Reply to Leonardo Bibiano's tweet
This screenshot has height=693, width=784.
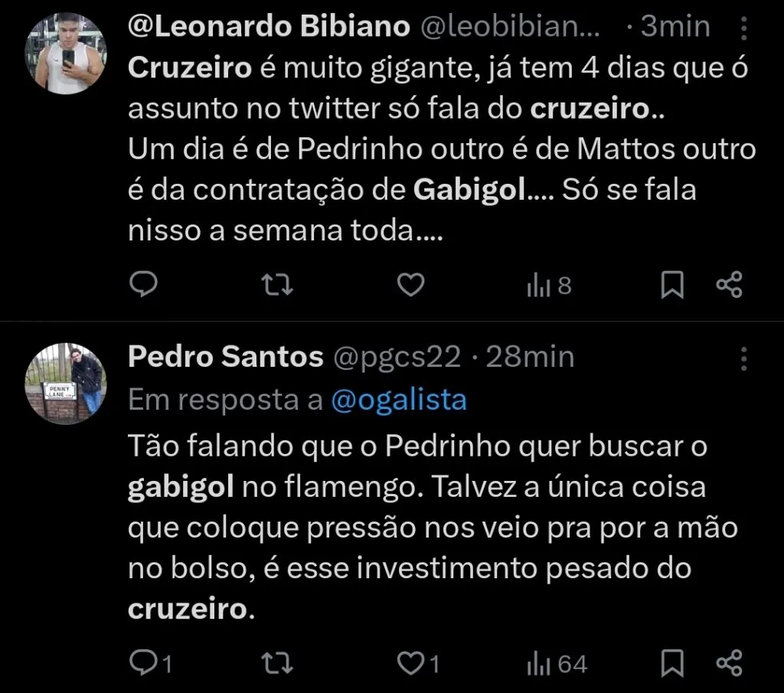pos(143,284)
